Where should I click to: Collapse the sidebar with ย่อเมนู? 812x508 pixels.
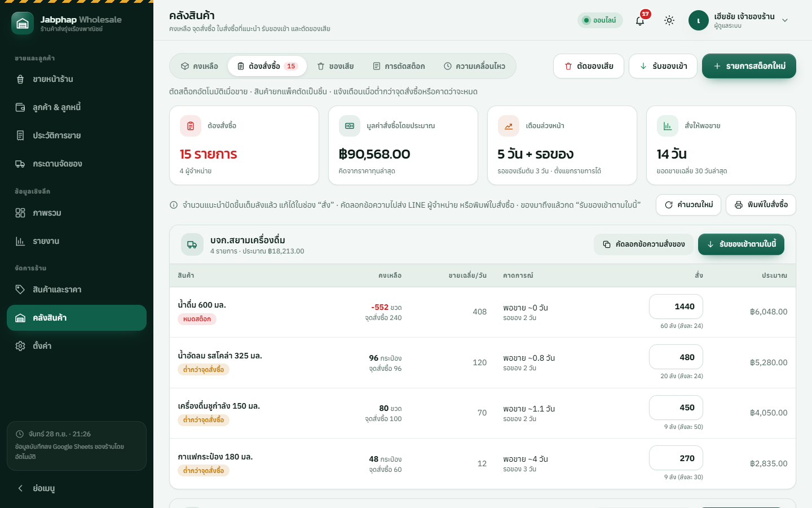click(77, 488)
